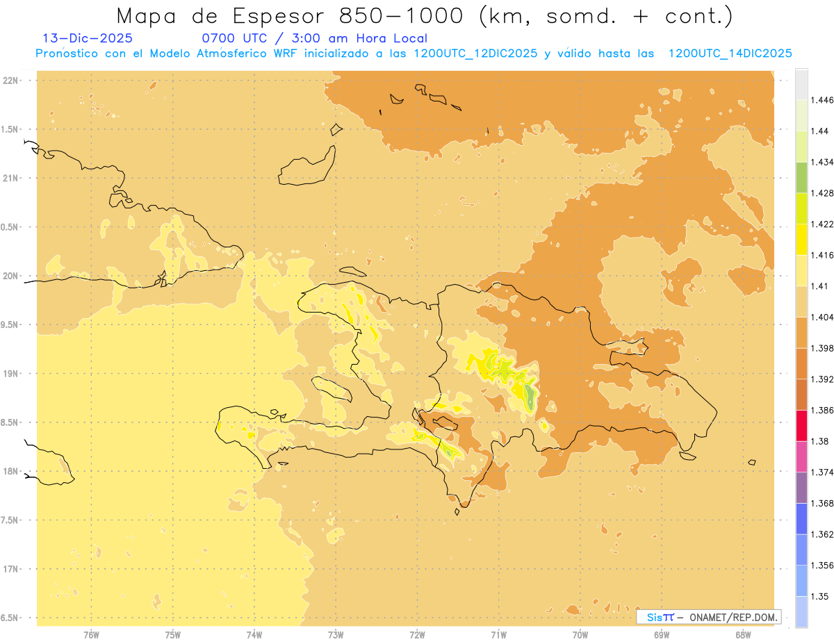Screen dimensions: 834x644
Task: Select the date label '13-Dic-2025'
Action: click(88, 38)
